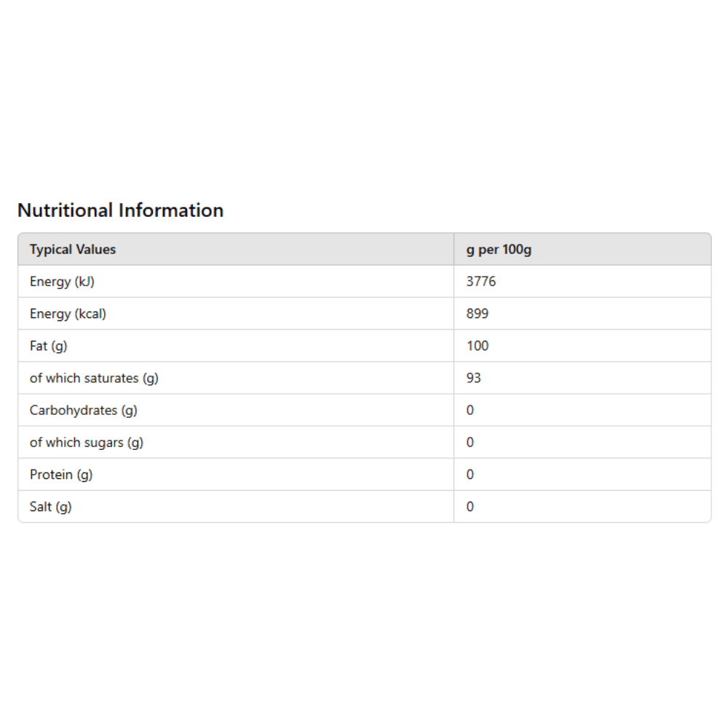Click the word Information in the heading
The height and width of the screenshot is (728, 728).
[x=171, y=210]
